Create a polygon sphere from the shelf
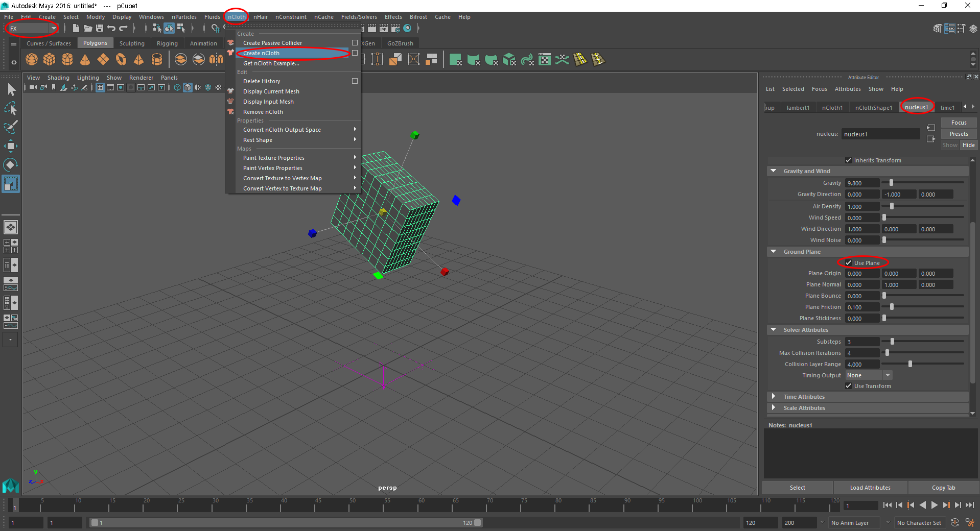Image resolution: width=980 pixels, height=531 pixels. 32,60
